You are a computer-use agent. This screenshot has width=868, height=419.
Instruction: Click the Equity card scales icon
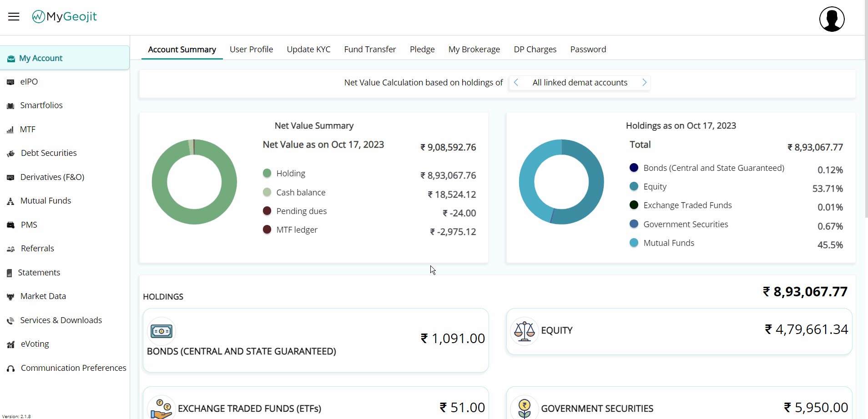(x=524, y=331)
